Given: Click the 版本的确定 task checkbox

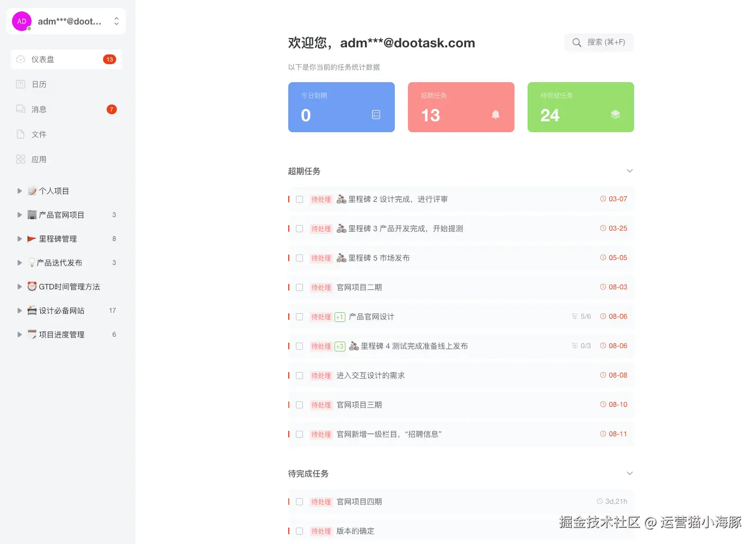Looking at the screenshot, I should pos(299,531).
